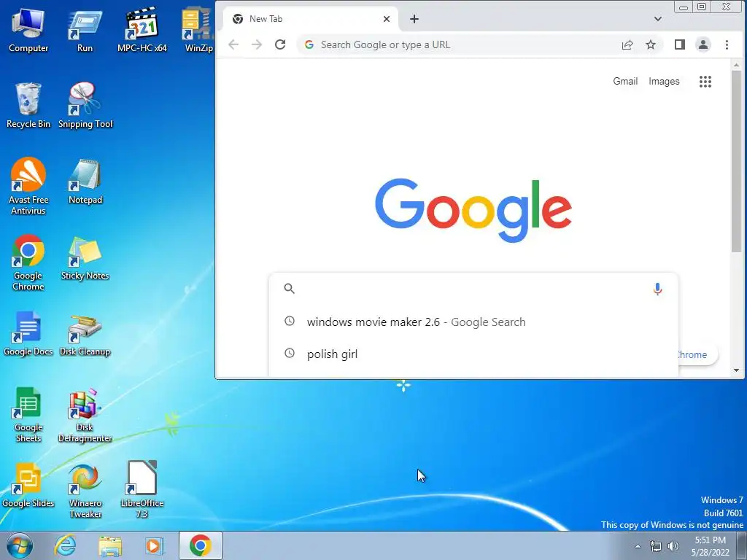Launch MPC-HC x64 from the desktop

[x=142, y=29]
